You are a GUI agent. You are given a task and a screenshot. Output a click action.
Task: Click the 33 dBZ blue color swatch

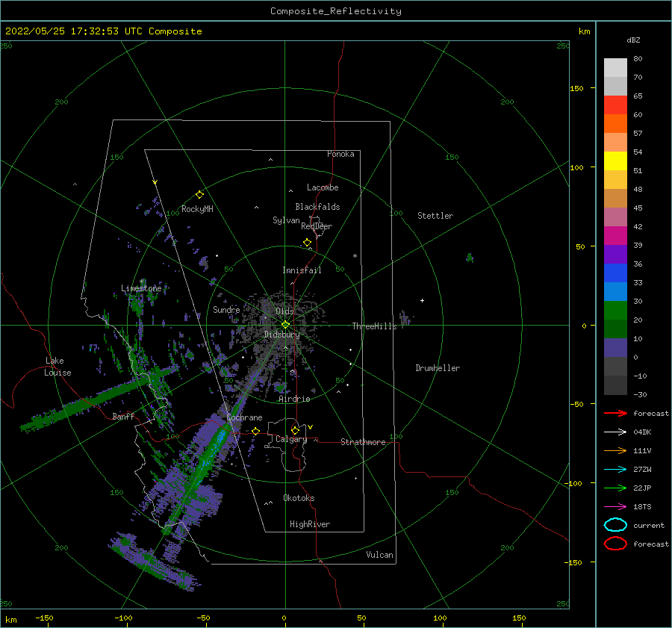pyautogui.click(x=615, y=273)
